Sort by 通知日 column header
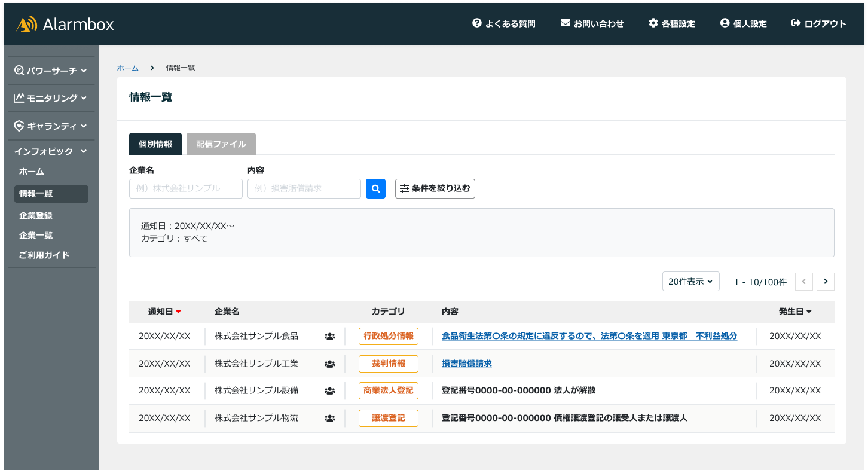This screenshot has width=868, height=470. tap(164, 312)
